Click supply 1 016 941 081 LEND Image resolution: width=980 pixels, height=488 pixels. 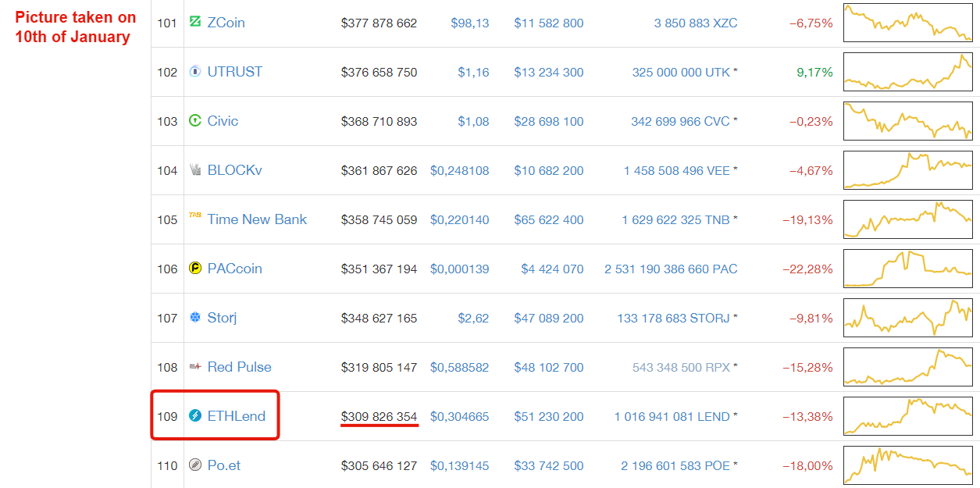click(x=672, y=417)
